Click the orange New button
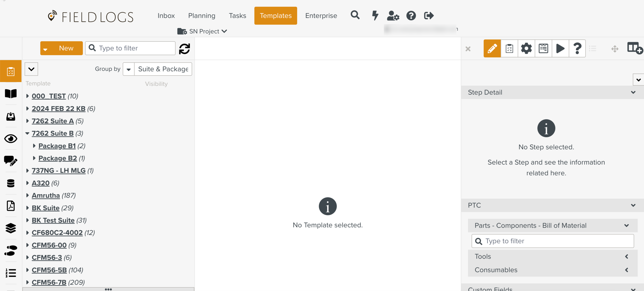The width and height of the screenshot is (644, 291). (x=66, y=48)
